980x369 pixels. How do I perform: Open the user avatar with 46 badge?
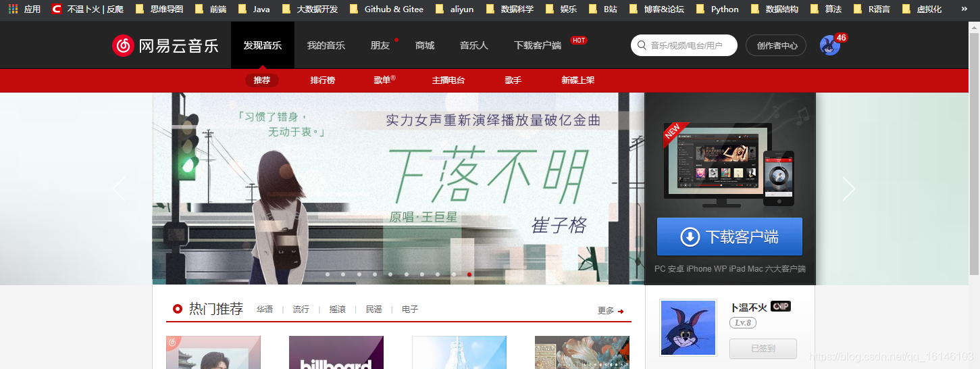point(830,45)
